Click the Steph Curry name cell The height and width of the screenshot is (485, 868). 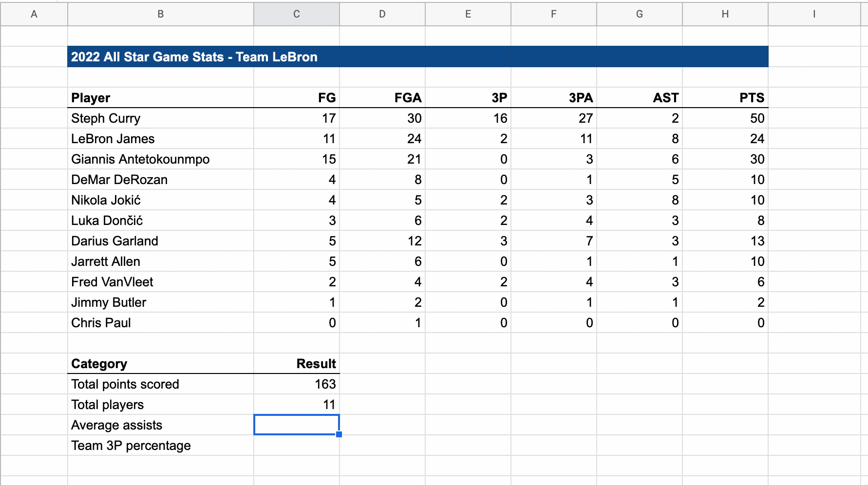coord(160,118)
